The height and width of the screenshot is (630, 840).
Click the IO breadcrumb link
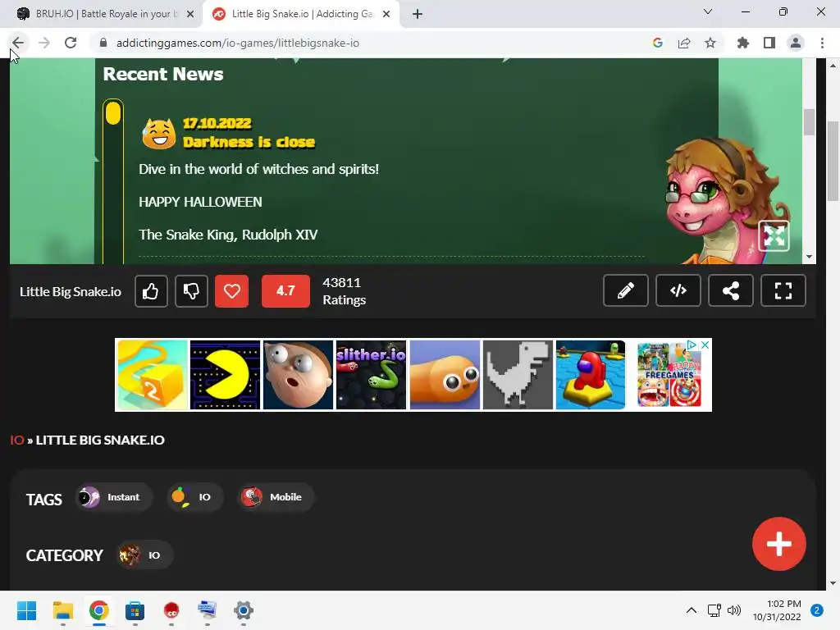tap(17, 441)
